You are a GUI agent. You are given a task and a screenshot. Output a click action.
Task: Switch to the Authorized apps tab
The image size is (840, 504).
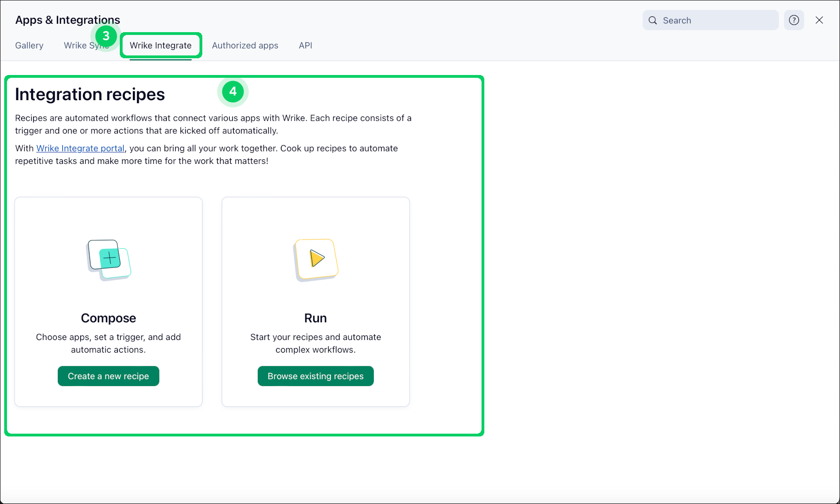[245, 45]
